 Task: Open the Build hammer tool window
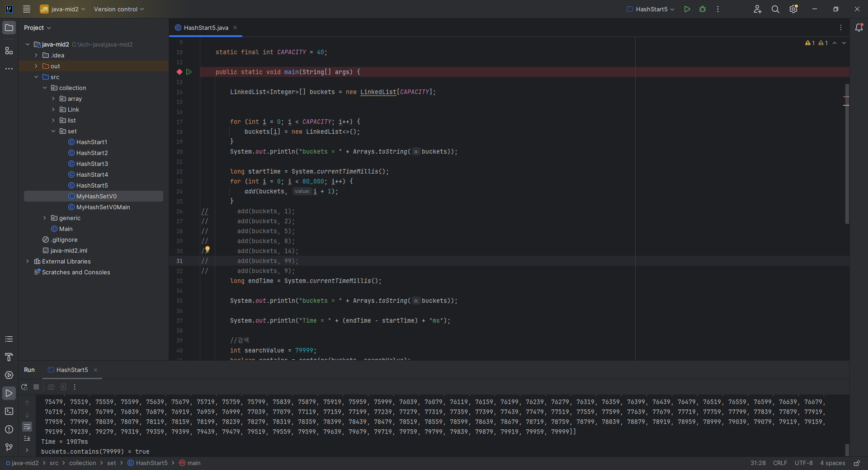click(x=9, y=357)
